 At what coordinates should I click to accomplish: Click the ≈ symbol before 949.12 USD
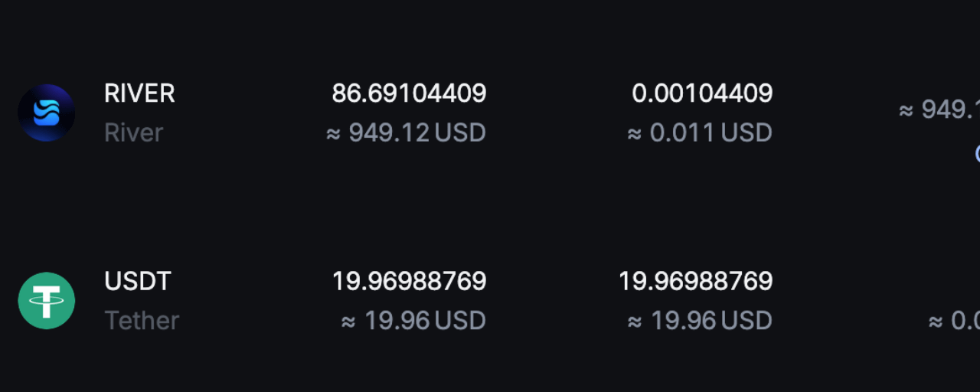(x=333, y=134)
